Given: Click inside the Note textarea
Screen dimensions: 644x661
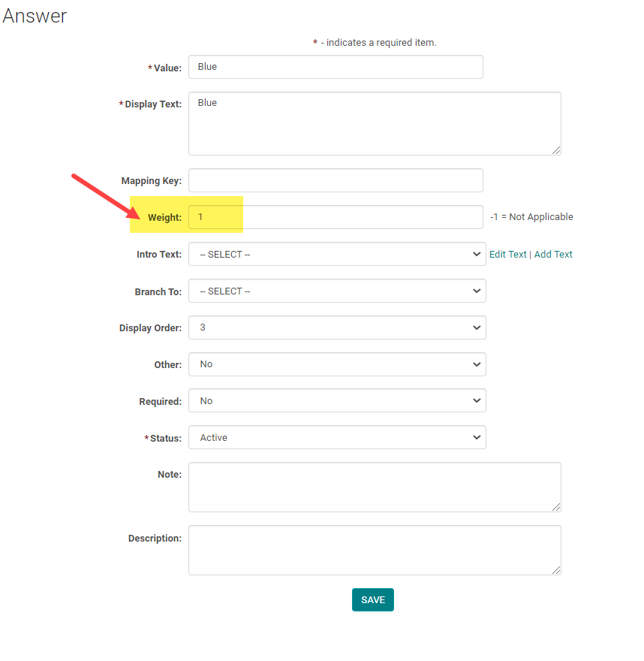Looking at the screenshot, I should [375, 487].
